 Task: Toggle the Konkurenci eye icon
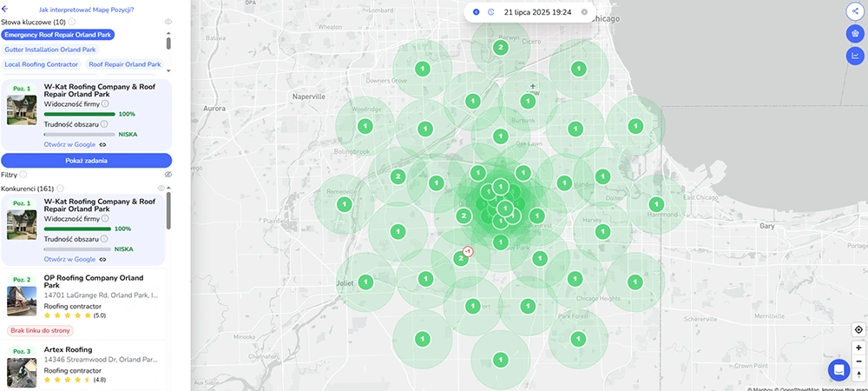161,188
